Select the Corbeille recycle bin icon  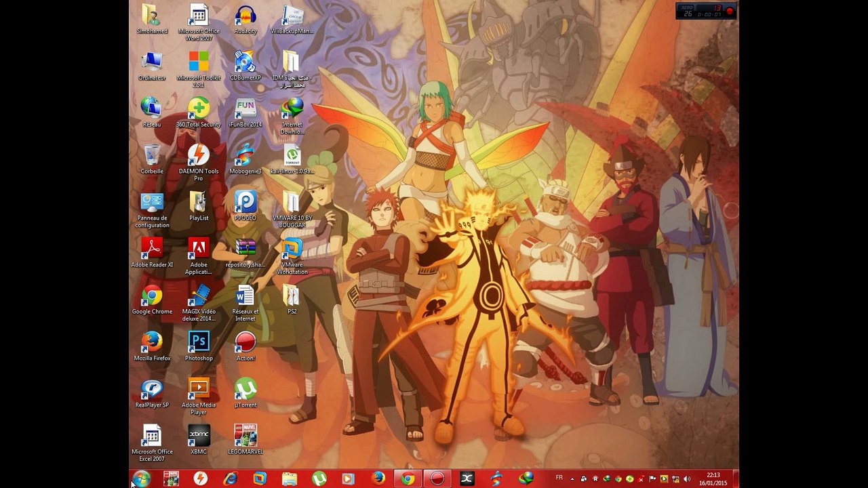152,159
